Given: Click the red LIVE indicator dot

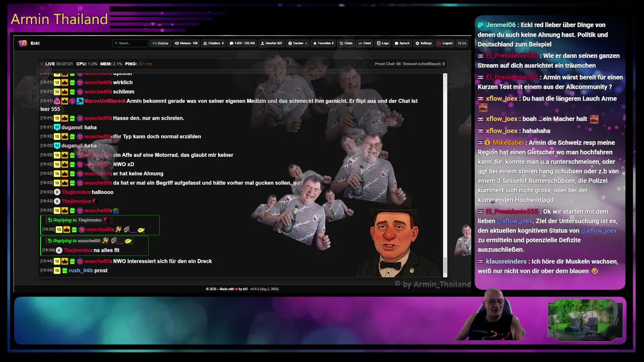Looking at the screenshot, I should pos(42,64).
